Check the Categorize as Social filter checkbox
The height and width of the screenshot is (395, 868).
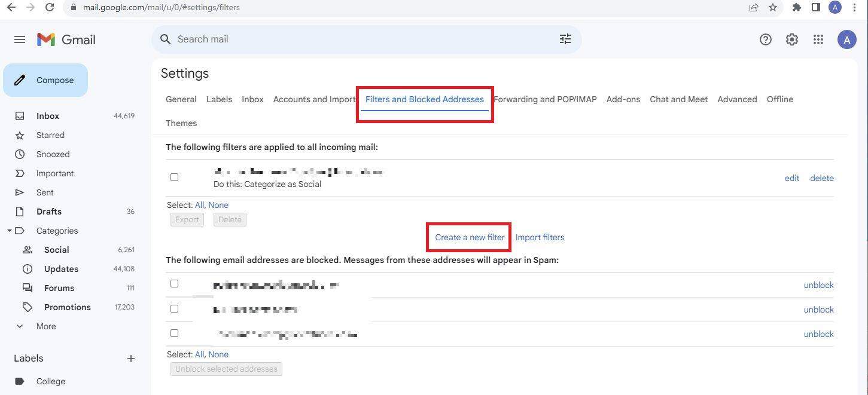point(174,177)
